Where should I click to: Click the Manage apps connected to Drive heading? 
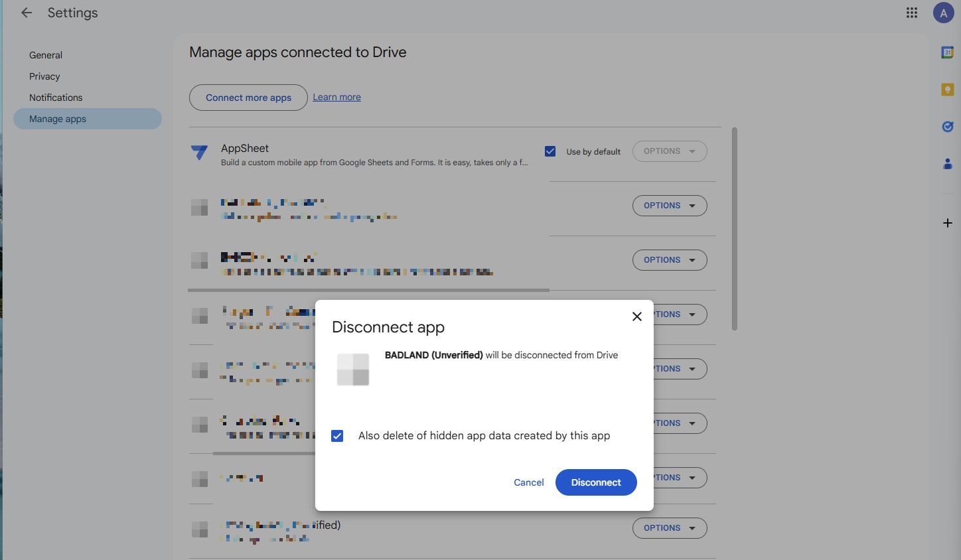(298, 52)
